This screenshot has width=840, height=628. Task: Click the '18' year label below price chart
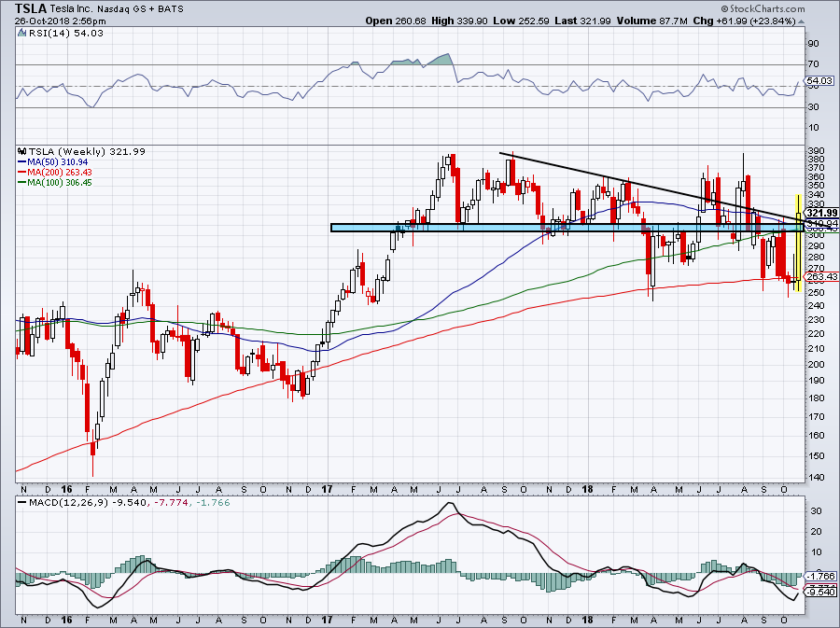(588, 489)
